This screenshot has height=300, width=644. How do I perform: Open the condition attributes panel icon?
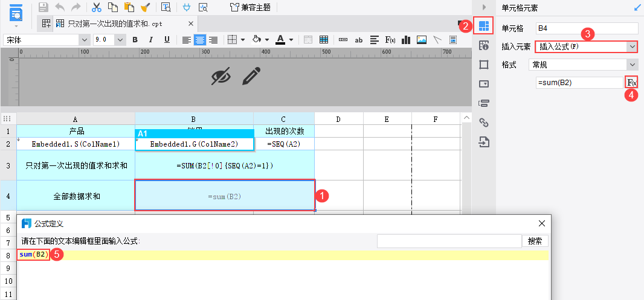484,103
